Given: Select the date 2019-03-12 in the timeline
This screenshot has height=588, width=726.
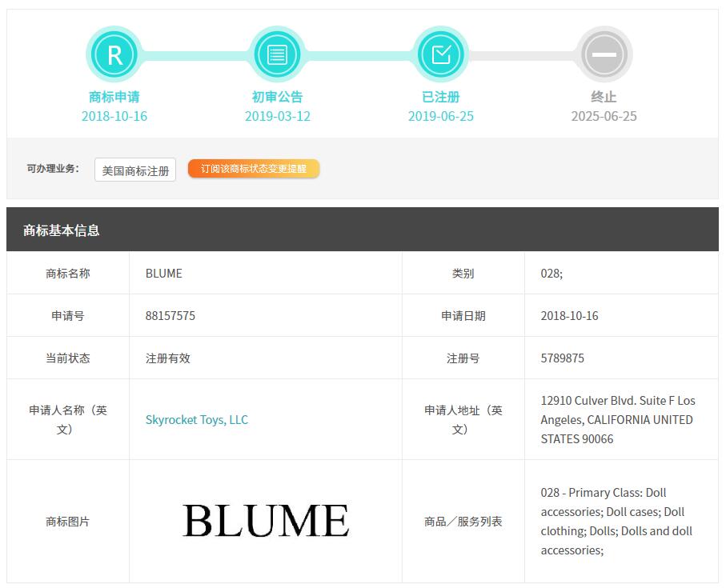Looking at the screenshot, I should pos(277,116).
